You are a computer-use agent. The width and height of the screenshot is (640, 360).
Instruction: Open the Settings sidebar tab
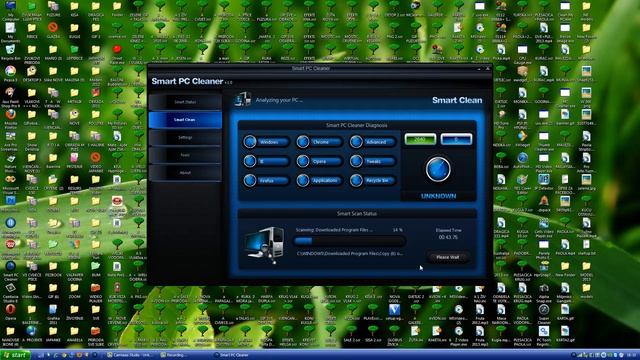click(x=185, y=138)
